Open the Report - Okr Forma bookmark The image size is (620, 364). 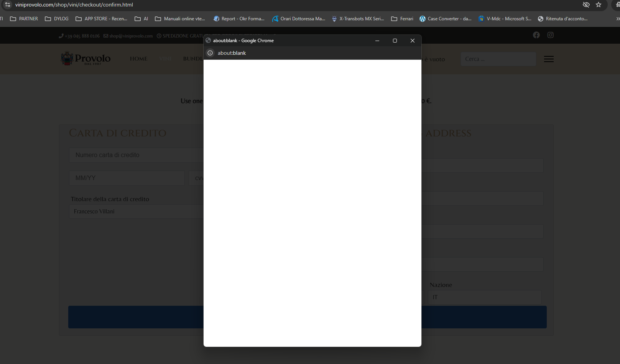coord(239,19)
